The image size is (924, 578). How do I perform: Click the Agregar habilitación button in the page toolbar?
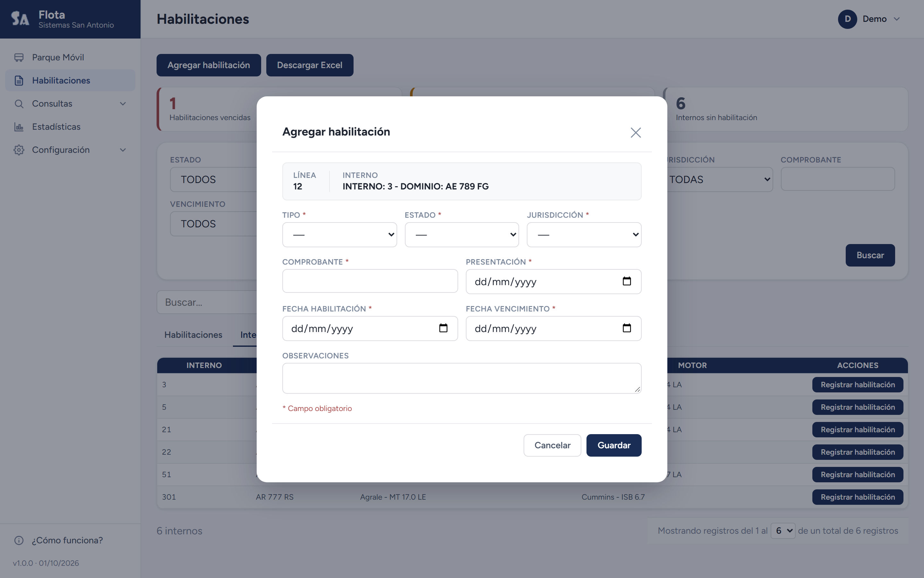[209, 65]
